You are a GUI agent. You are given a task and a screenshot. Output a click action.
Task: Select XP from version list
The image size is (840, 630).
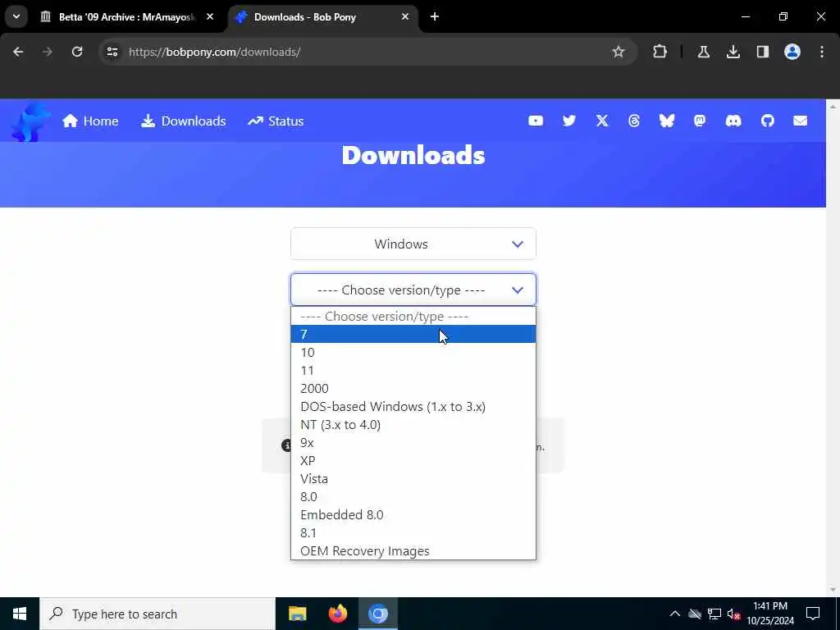click(x=413, y=461)
